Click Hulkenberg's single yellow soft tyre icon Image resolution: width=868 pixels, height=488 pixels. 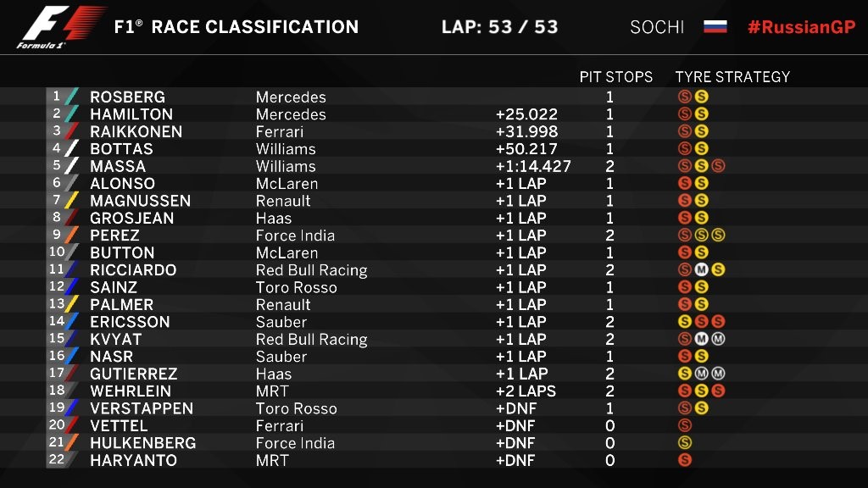(x=685, y=442)
